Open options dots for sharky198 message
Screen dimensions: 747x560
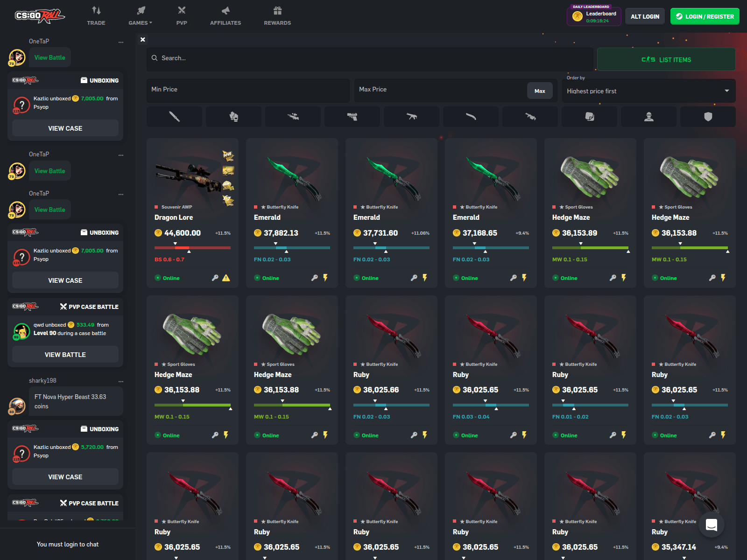click(x=121, y=381)
